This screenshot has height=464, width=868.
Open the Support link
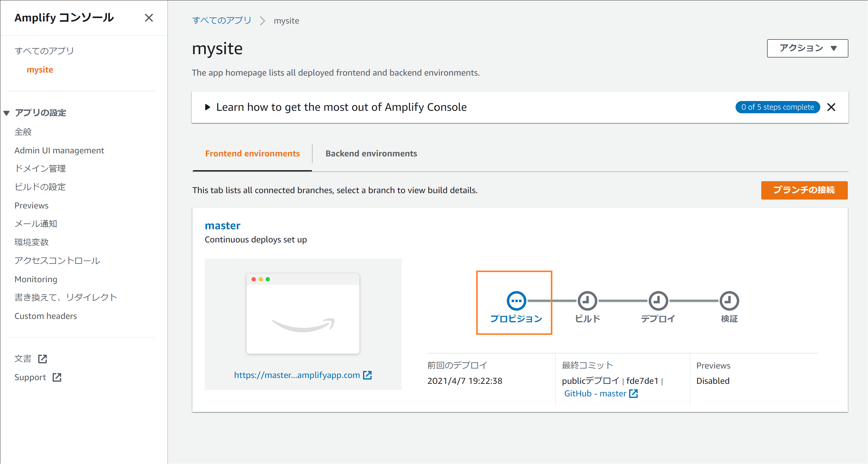click(x=30, y=377)
